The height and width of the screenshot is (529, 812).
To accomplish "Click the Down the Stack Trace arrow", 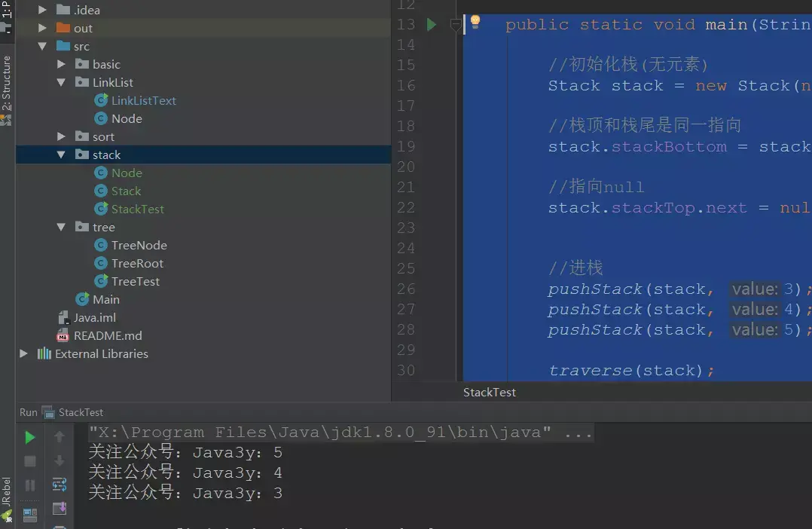I will tap(59, 461).
